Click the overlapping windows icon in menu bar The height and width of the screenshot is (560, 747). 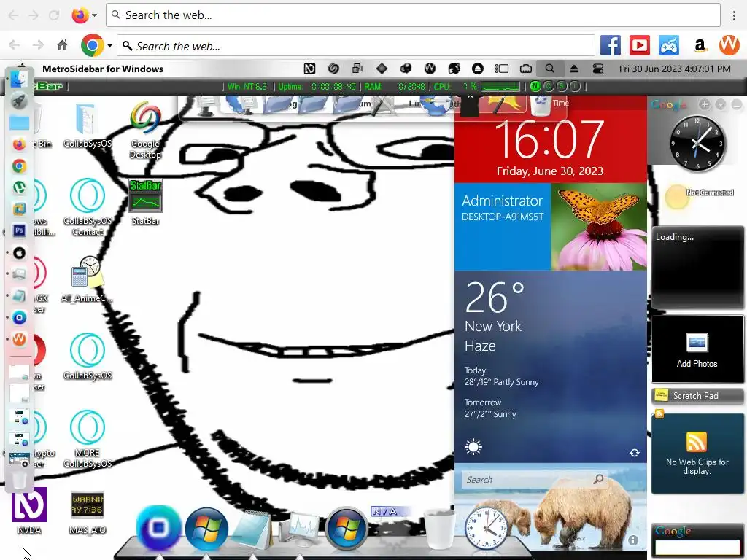click(x=357, y=69)
